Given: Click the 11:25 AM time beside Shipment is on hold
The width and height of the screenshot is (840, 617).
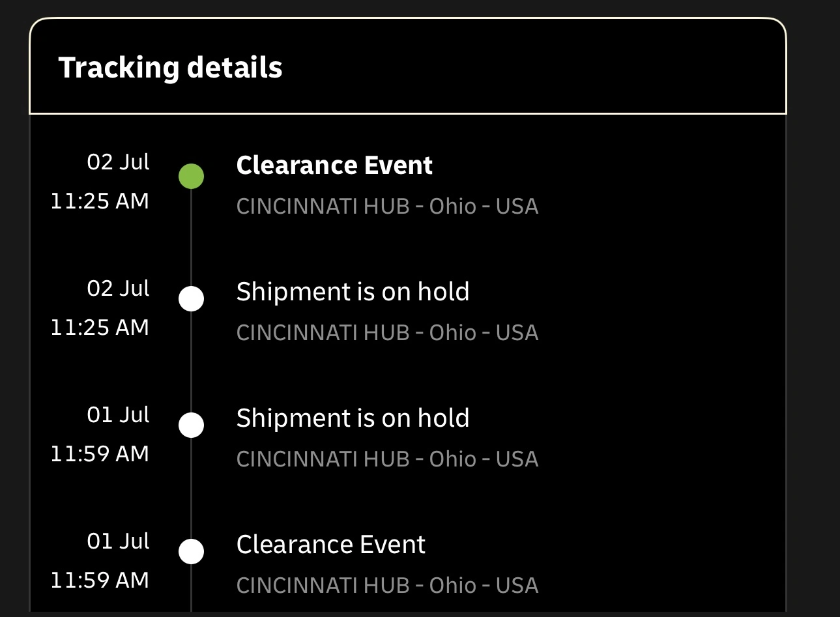Looking at the screenshot, I should pyautogui.click(x=100, y=328).
